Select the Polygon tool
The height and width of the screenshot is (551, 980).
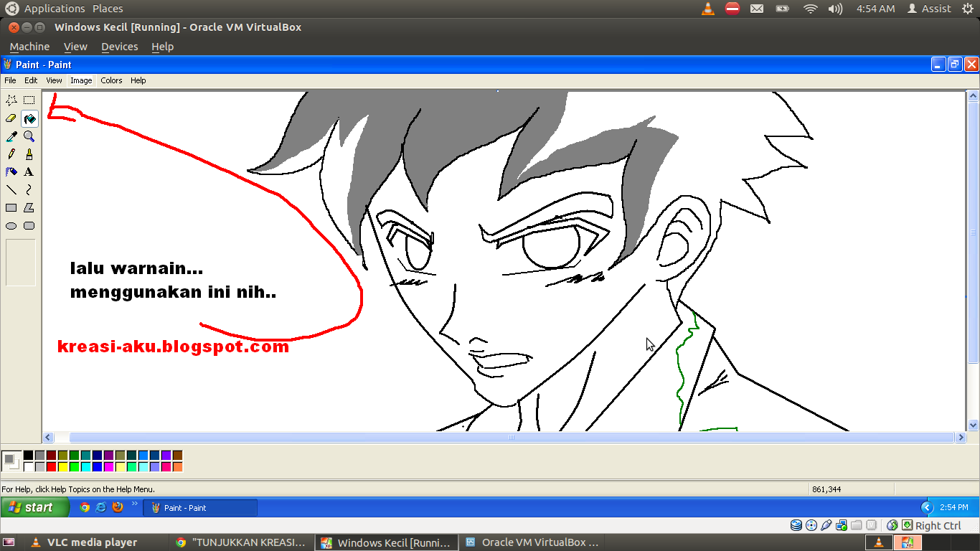[x=29, y=208]
